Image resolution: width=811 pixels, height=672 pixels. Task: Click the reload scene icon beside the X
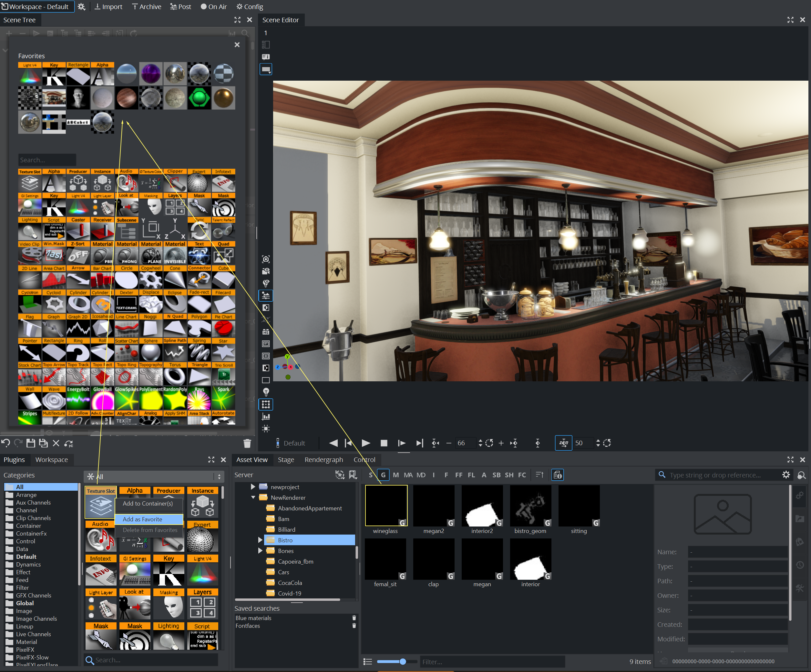point(69,444)
